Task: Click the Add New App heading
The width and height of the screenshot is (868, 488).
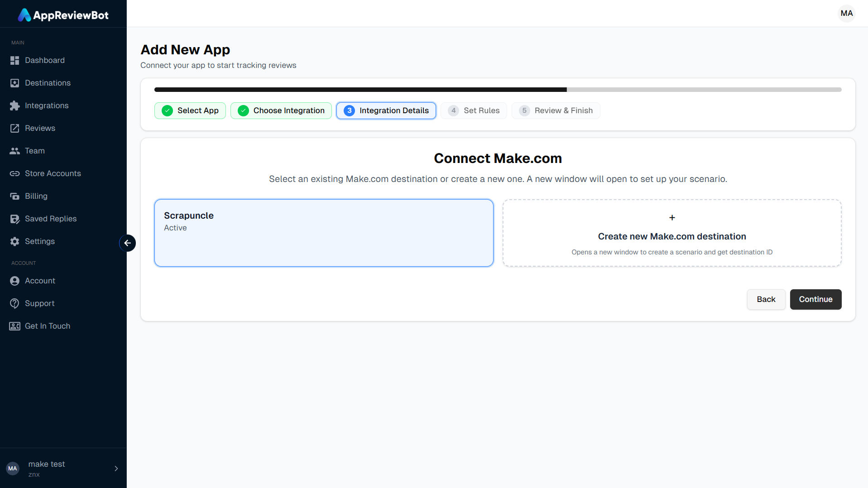Action: [x=185, y=49]
